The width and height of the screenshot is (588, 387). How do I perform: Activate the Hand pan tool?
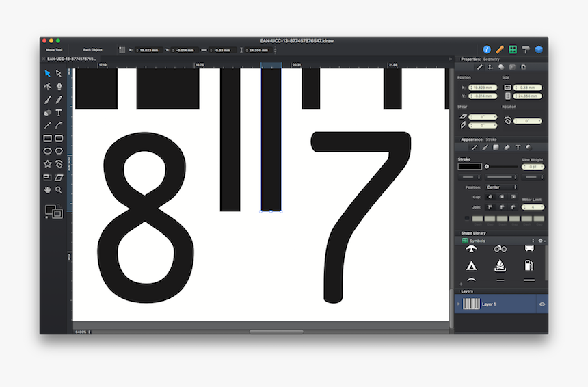[x=48, y=189]
